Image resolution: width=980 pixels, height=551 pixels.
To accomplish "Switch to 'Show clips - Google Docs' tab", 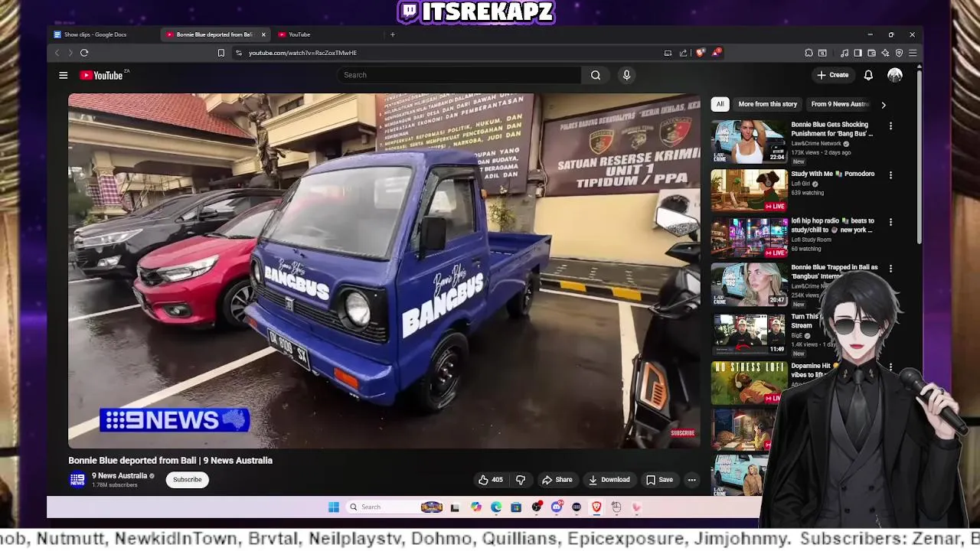I will [x=95, y=34].
